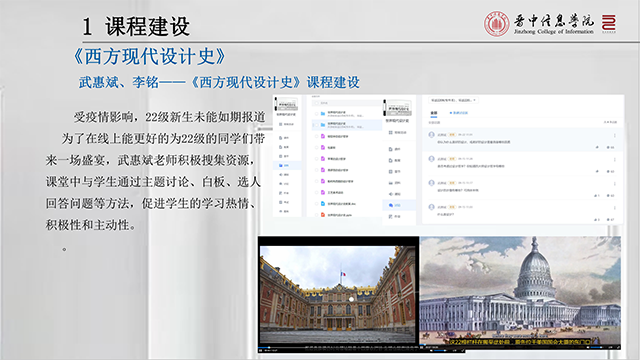Viewport: 640px width, 360px height.
Task: Click the course cover thumbnail in the left sidebar
Action: pos(287,104)
